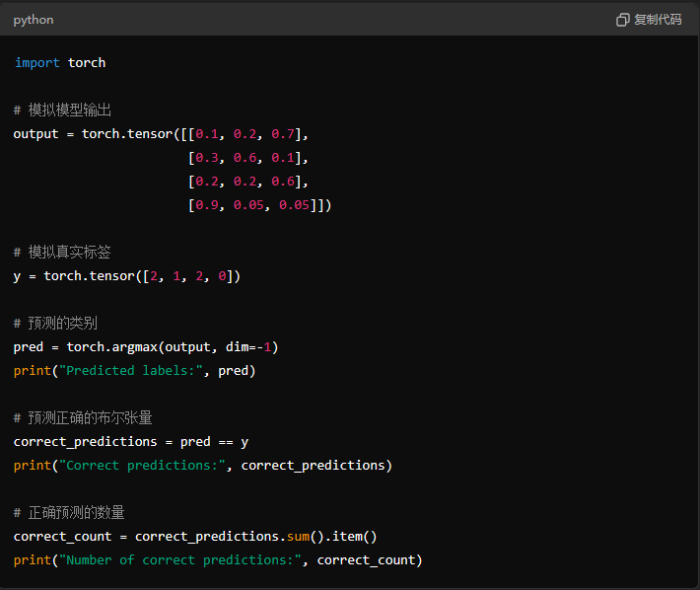Click the 复制代码 button label
The height and width of the screenshot is (590, 700).
(658, 20)
